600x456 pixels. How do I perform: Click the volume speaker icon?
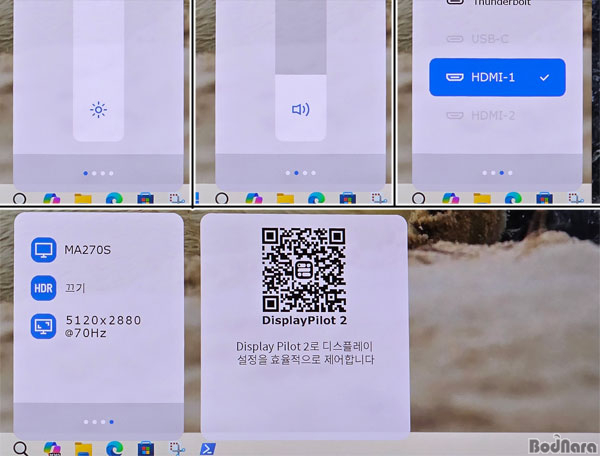pyautogui.click(x=301, y=110)
